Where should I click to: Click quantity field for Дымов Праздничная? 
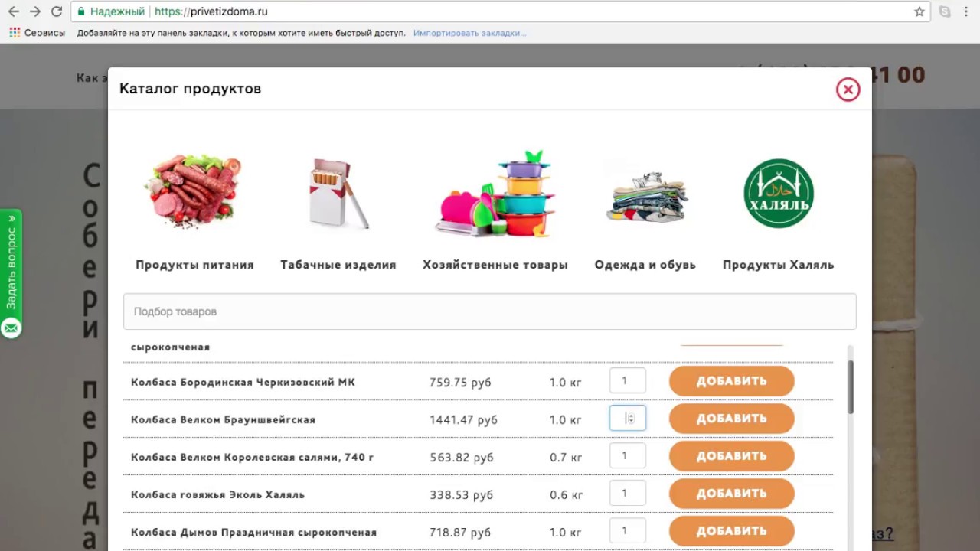[x=627, y=530]
